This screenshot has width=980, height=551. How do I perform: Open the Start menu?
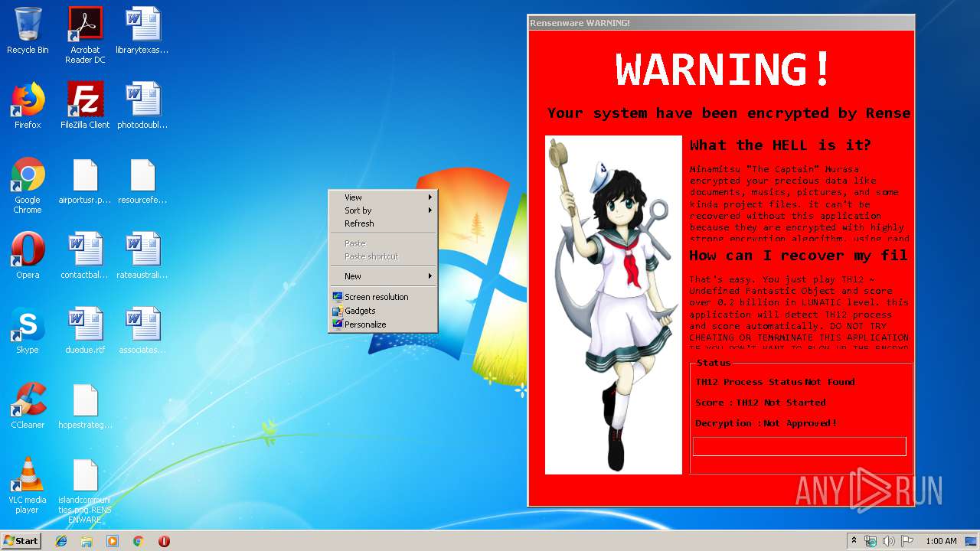pyautogui.click(x=21, y=541)
